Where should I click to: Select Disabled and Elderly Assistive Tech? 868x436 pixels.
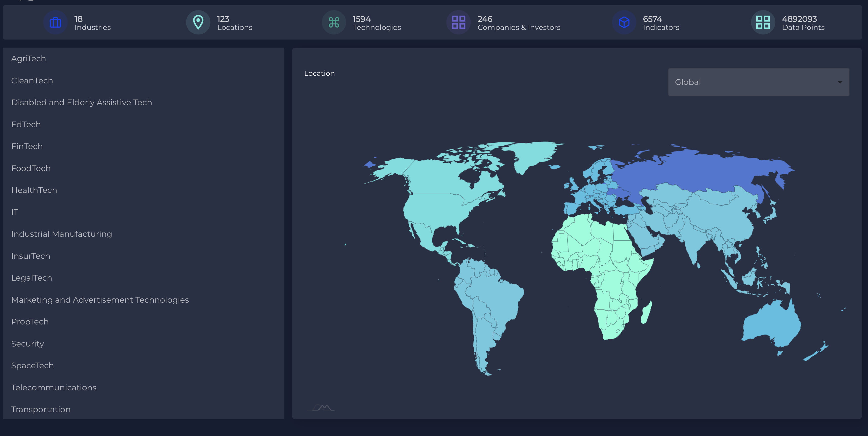(82, 102)
